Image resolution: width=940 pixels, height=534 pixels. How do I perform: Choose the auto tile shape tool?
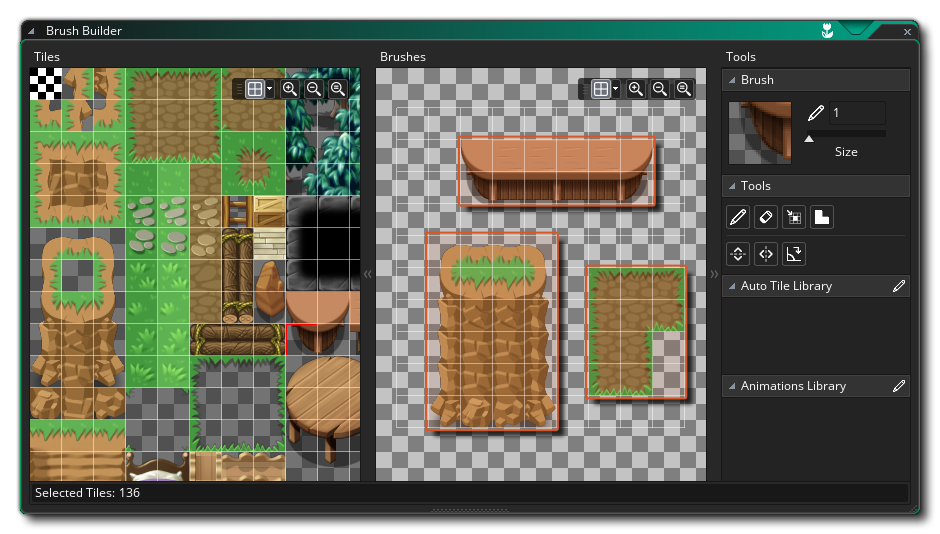tap(821, 217)
